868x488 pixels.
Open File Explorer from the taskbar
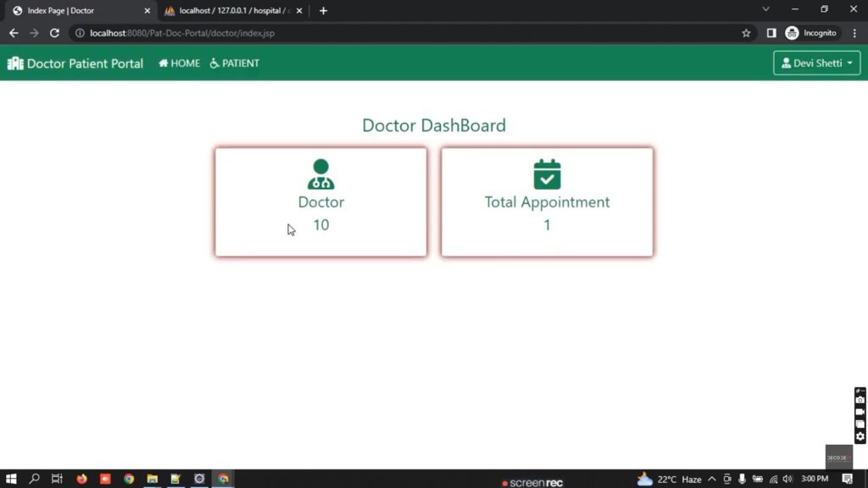tap(153, 479)
